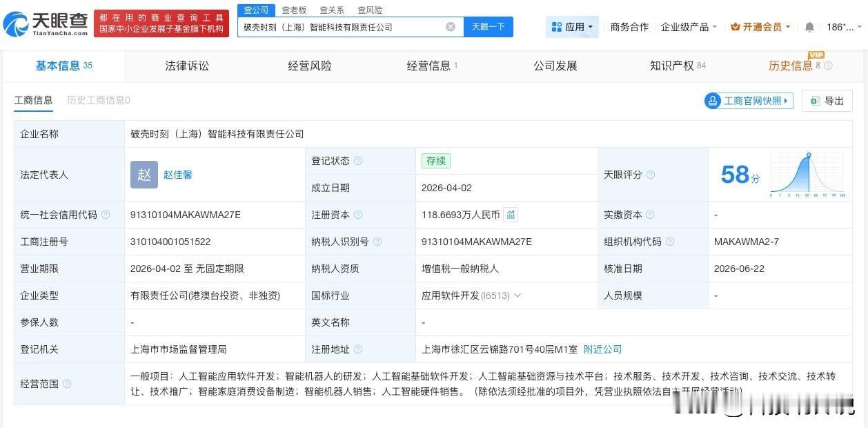Click help icon beside 历史信息
Viewport: 868px width, 428px height.
click(829, 66)
